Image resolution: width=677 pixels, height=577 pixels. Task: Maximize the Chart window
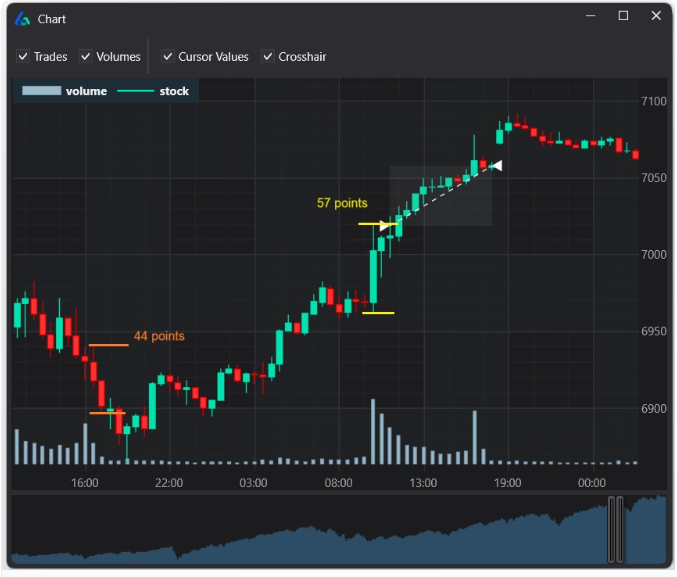tap(623, 16)
